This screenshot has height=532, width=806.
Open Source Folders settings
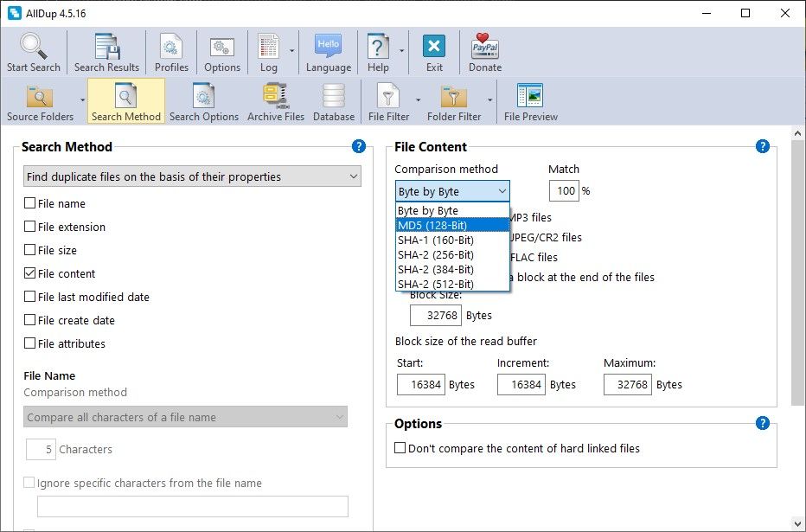[x=40, y=101]
